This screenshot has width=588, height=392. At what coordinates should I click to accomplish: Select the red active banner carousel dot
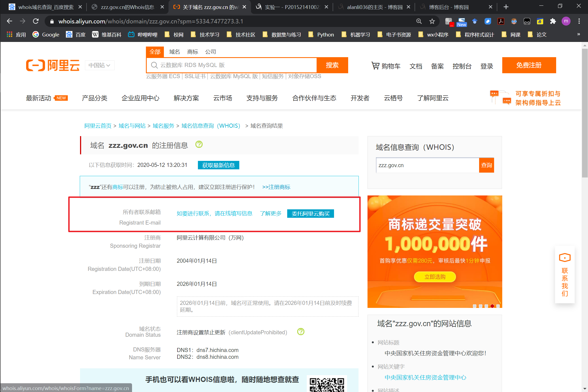pyautogui.click(x=492, y=306)
